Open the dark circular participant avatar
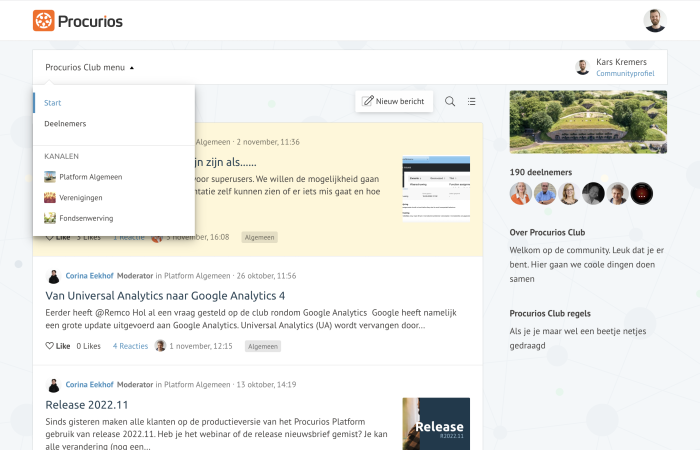Image resolution: width=700 pixels, height=450 pixels. point(642,194)
